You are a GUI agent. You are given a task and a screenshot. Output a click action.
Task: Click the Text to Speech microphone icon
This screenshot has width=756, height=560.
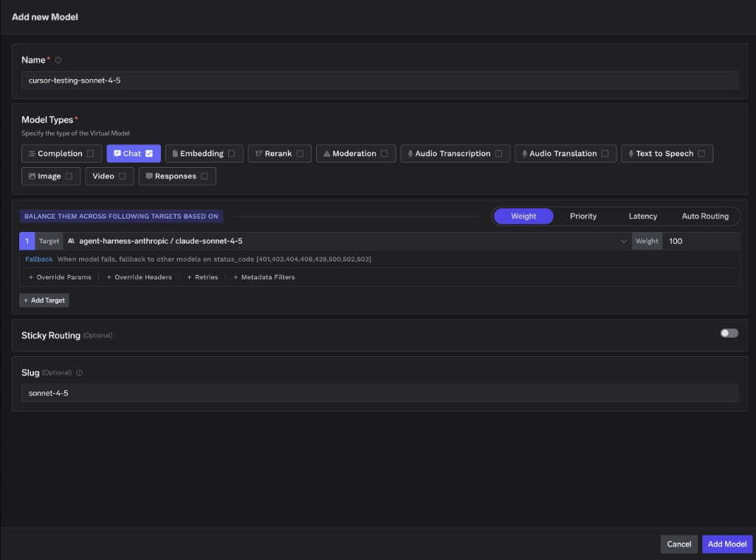click(x=630, y=154)
